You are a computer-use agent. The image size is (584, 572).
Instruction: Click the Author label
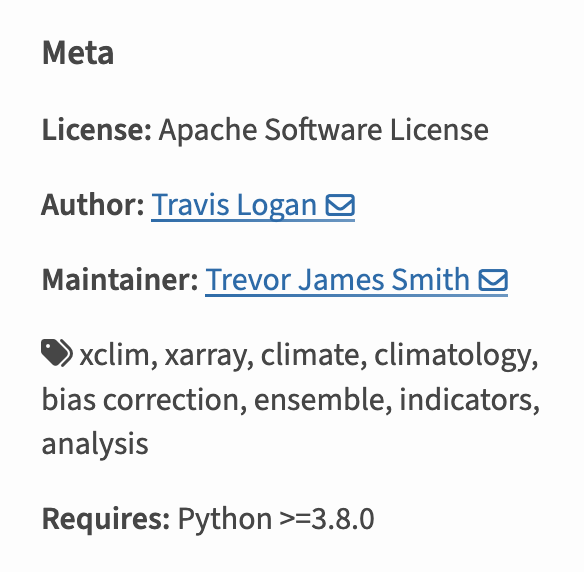click(x=93, y=205)
